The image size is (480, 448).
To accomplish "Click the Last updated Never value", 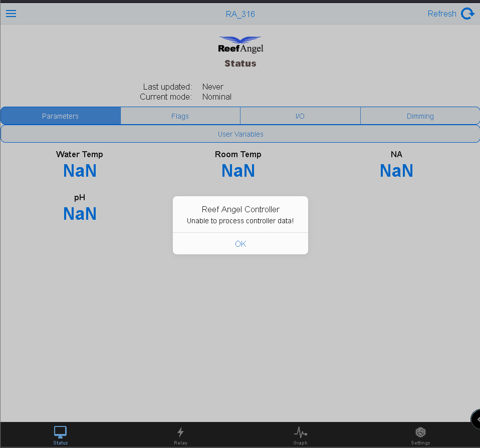I will 213,87.
